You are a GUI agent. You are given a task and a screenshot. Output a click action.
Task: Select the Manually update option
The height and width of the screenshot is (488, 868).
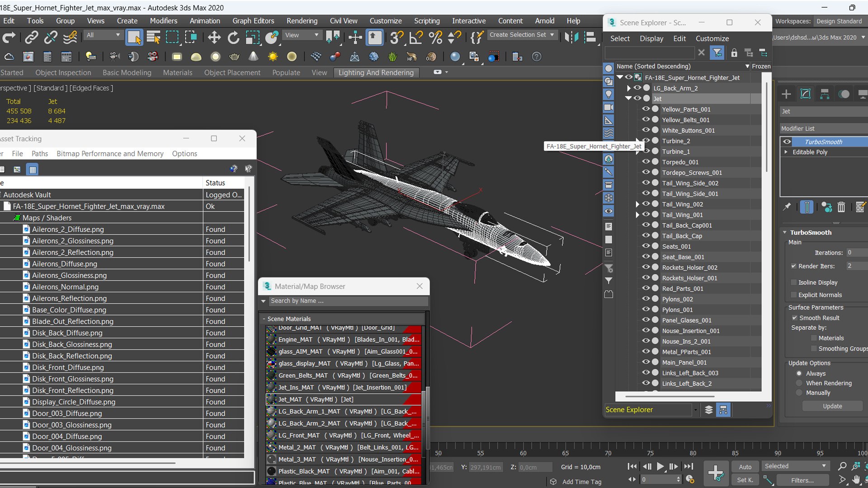[x=799, y=393]
